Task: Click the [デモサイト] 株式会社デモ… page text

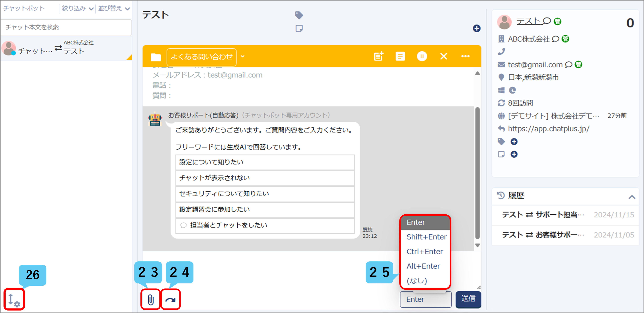Action: point(554,116)
